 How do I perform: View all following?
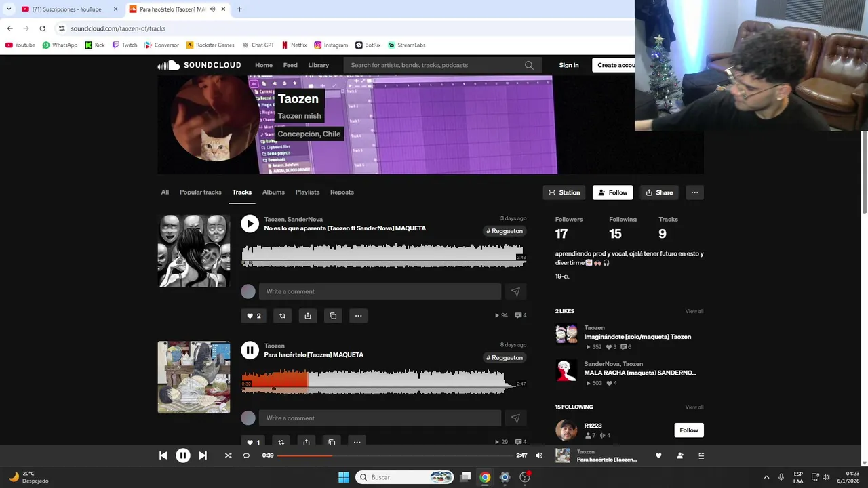coord(694,407)
